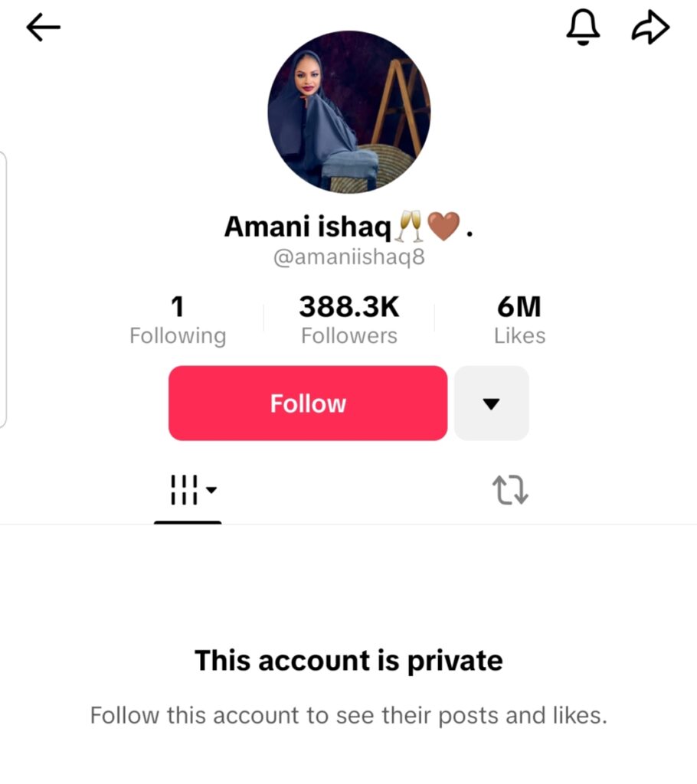Tap the "This account is private" heading
The width and height of the screenshot is (697, 784).
tap(348, 660)
